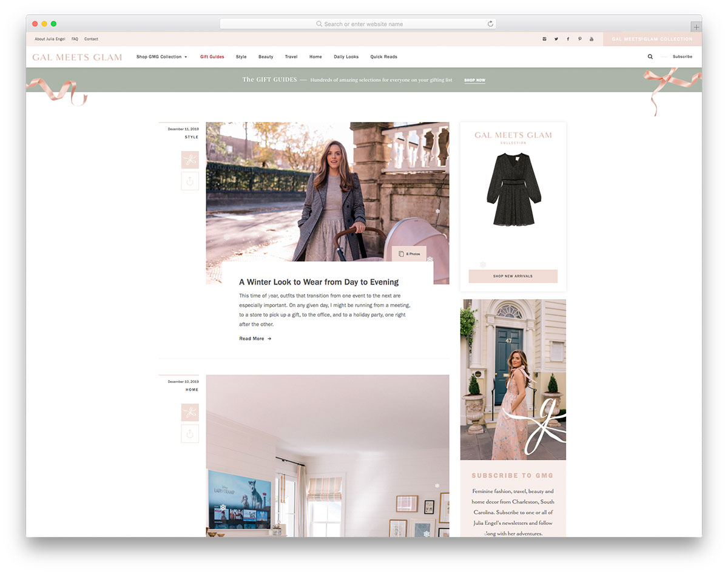Share the December 11 Style post
This screenshot has height=574, width=728.
tap(190, 181)
